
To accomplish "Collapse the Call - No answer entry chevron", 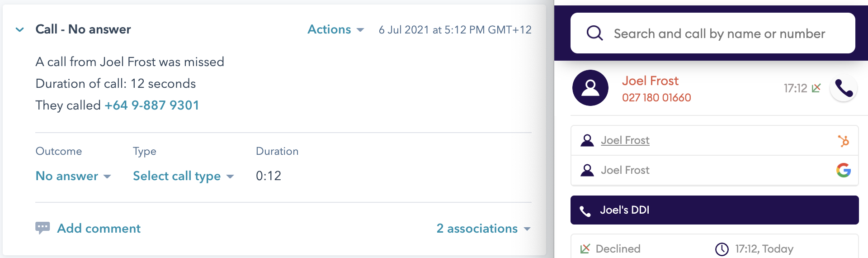I will (x=20, y=30).
